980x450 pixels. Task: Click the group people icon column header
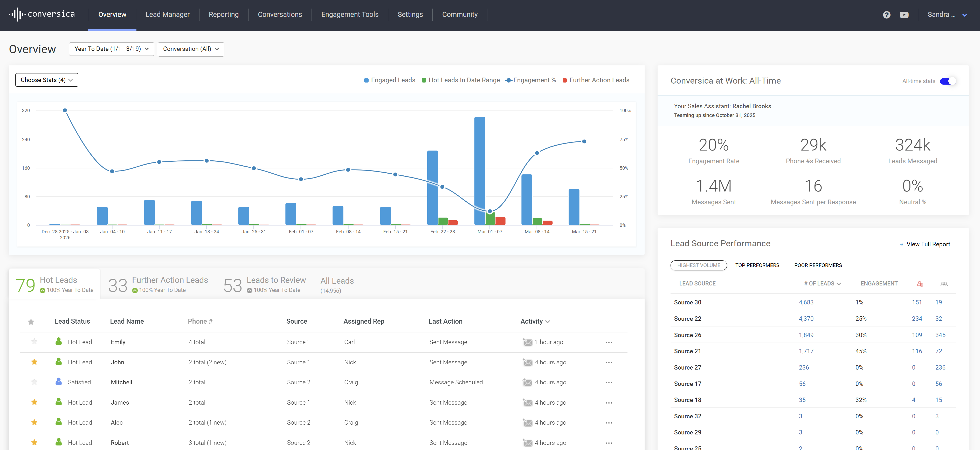coord(944,284)
